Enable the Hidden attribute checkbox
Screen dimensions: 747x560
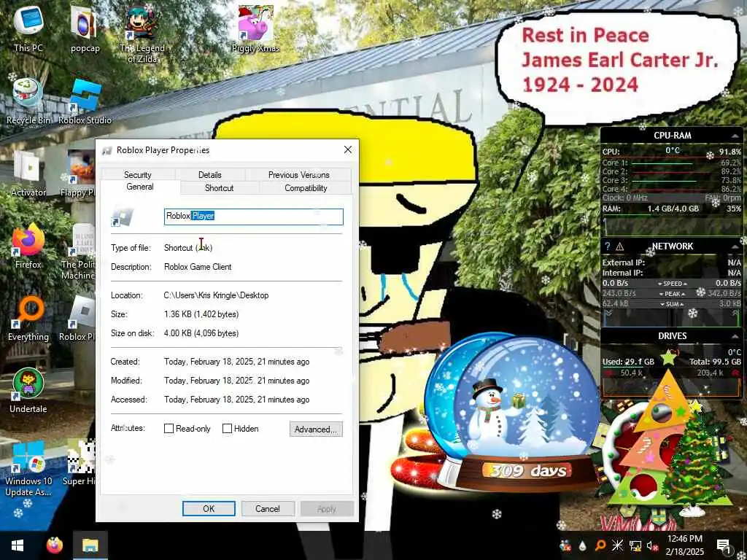point(228,429)
